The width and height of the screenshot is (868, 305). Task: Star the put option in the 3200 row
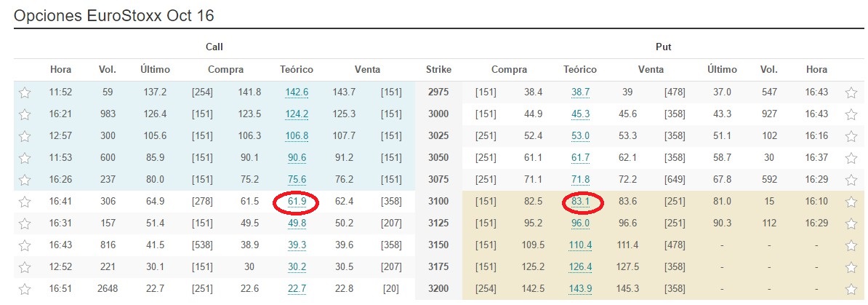[851, 288]
